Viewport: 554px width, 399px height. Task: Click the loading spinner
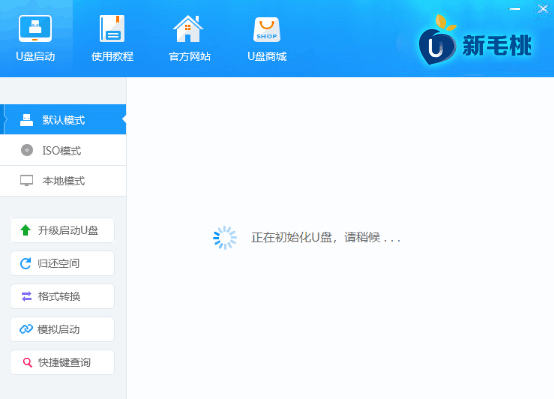(225, 238)
